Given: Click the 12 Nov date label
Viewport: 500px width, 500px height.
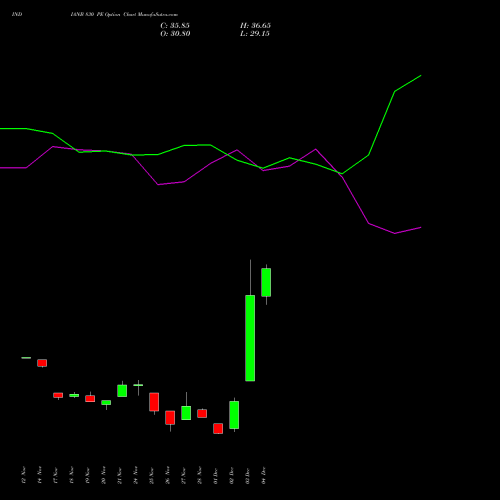Looking at the screenshot, I should 23,475.
